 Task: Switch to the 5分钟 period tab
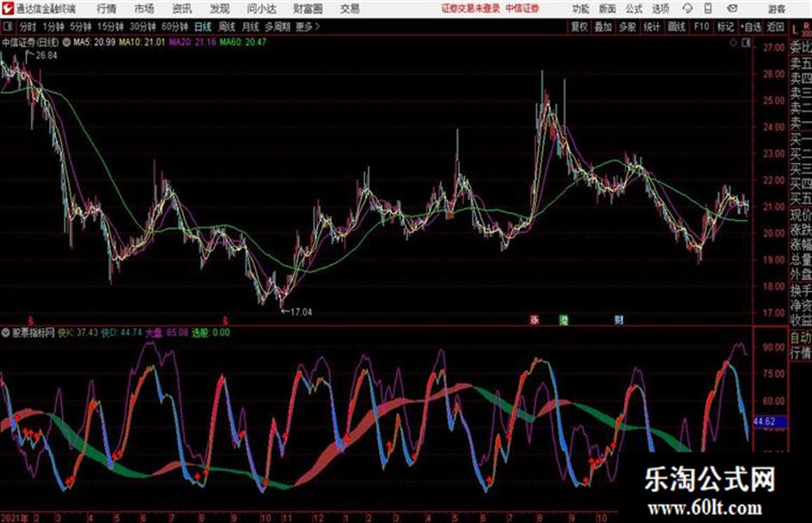tap(81, 27)
